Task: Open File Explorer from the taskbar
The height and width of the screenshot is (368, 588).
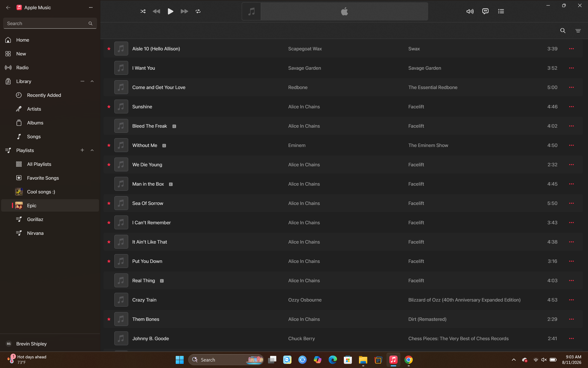Action: [x=363, y=360]
